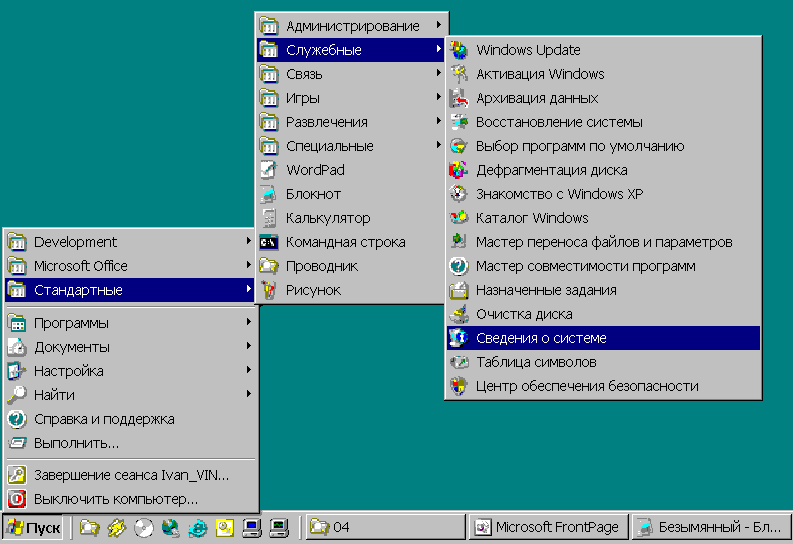Click the Программы menu label
Viewport: 793px width, 544px height.
coord(71,323)
